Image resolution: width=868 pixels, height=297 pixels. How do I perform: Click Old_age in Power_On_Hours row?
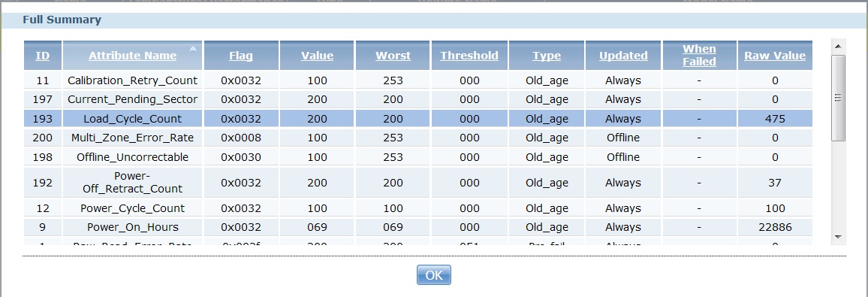[x=547, y=227]
